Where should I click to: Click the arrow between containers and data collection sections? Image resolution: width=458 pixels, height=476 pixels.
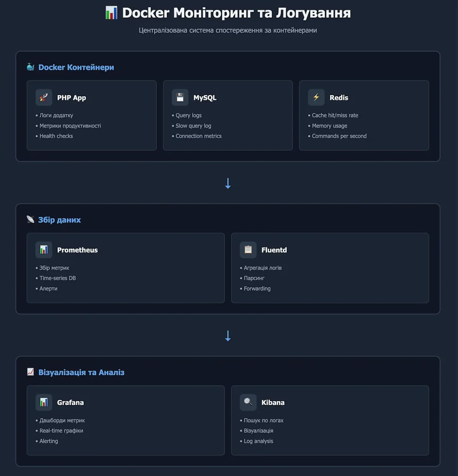[x=228, y=183]
